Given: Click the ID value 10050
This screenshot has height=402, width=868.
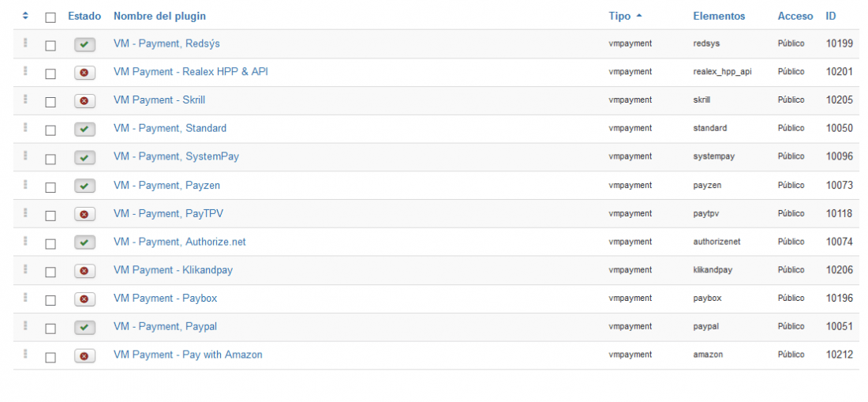Looking at the screenshot, I should (840, 128).
